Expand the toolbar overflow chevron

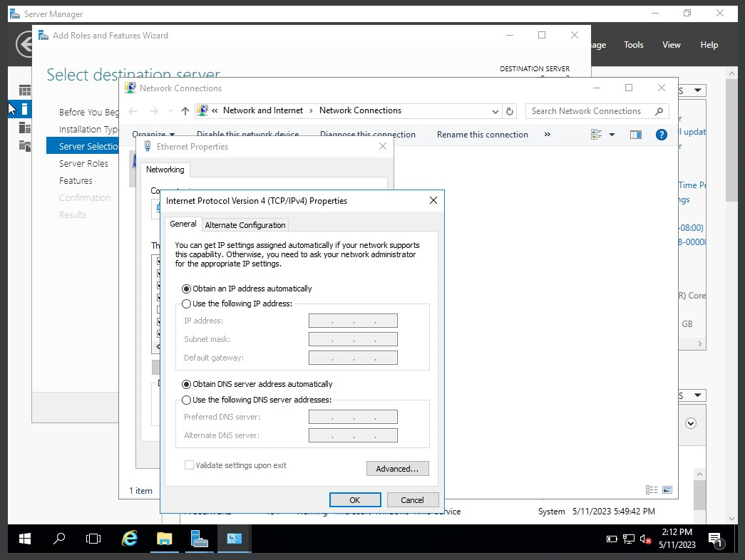point(546,135)
